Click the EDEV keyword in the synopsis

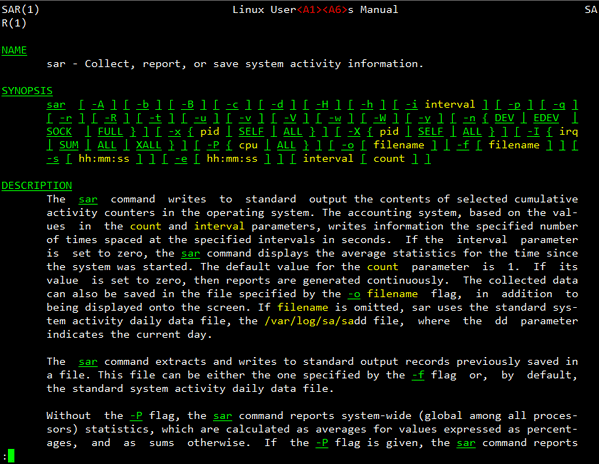point(546,118)
